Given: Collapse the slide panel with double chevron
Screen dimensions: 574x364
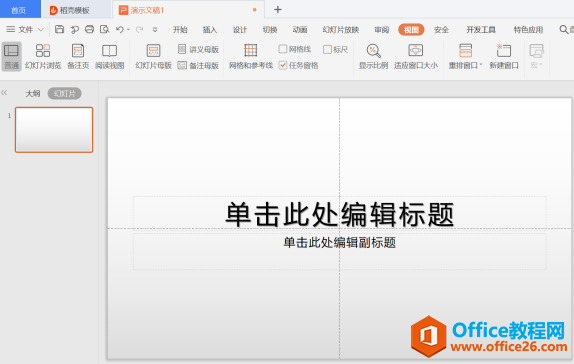Looking at the screenshot, I should point(4,93).
